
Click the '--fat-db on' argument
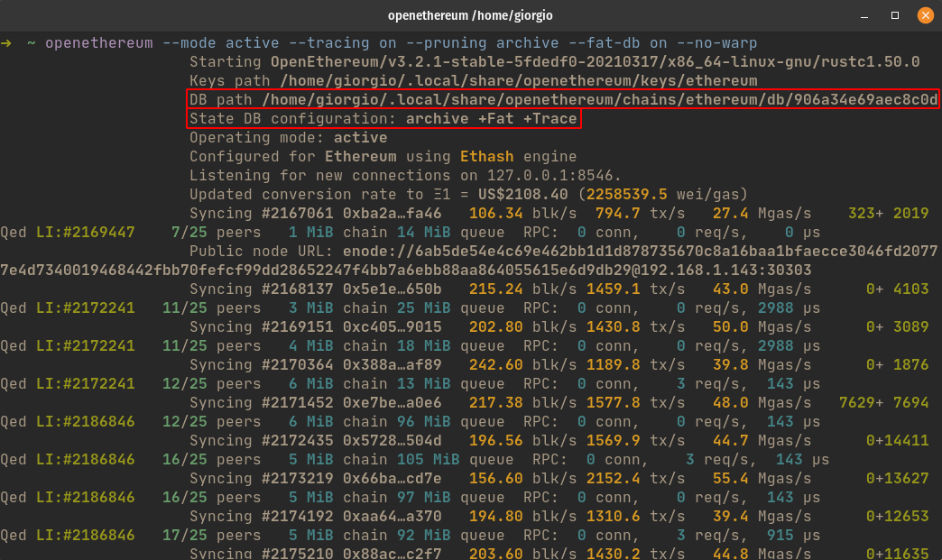point(617,43)
